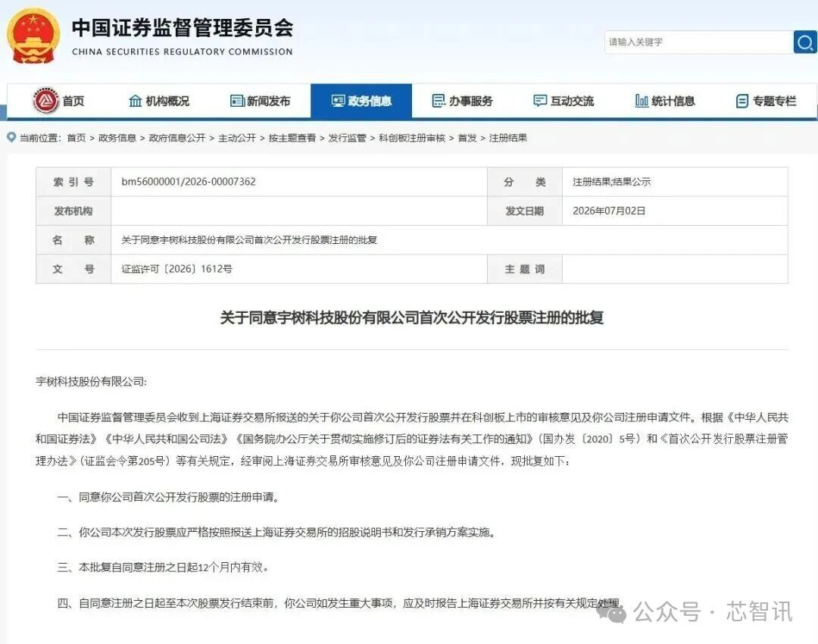Screen dimensions: 818x644
Task: Click the CSRC national emblem logo
Action: (x=33, y=36)
